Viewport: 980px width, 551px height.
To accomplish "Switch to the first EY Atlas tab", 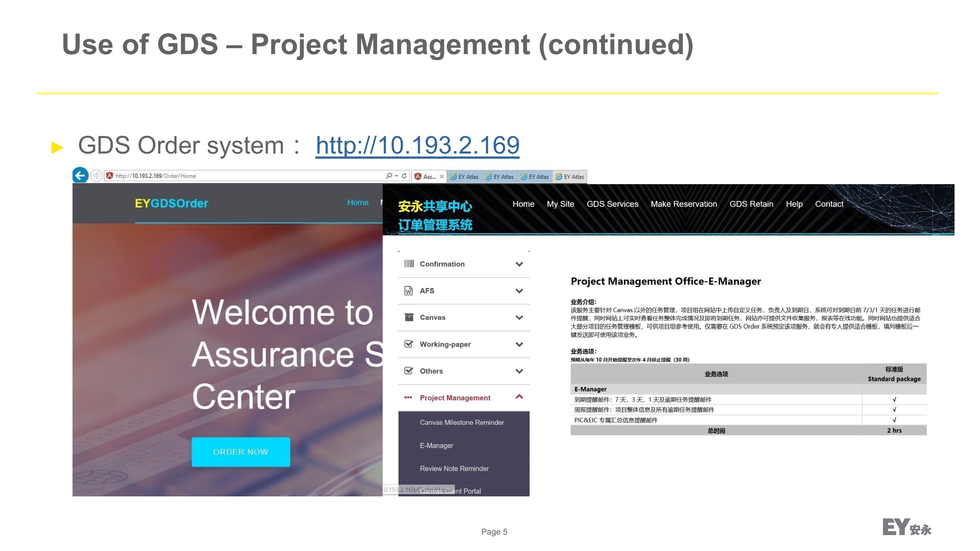I will click(x=464, y=177).
